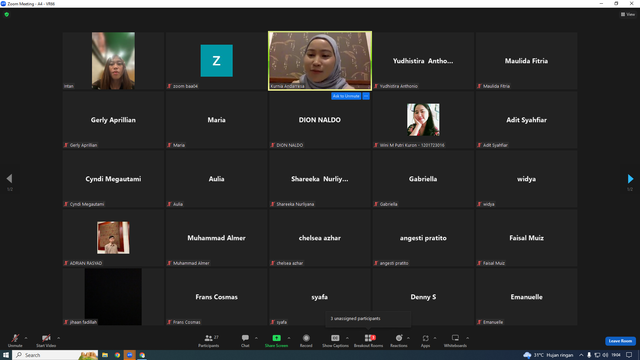The image size is (640, 360).
Task: Click the Maulida Fitria participant tile name
Action: click(x=526, y=61)
